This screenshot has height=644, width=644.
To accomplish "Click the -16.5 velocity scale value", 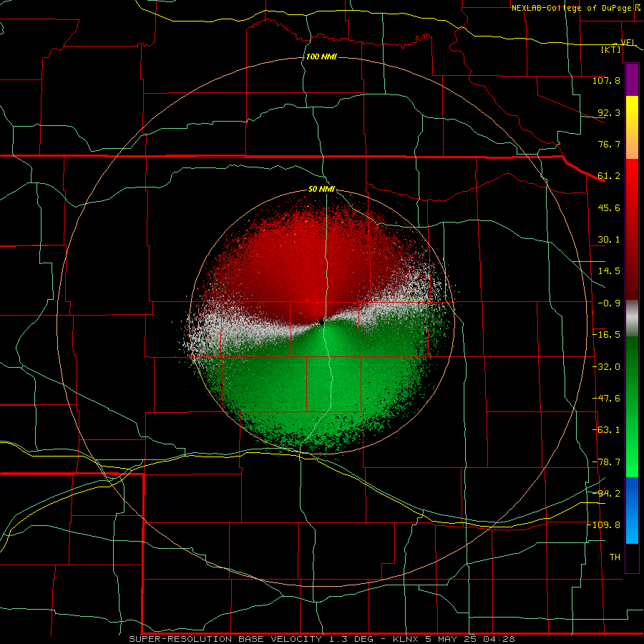I will [606, 335].
